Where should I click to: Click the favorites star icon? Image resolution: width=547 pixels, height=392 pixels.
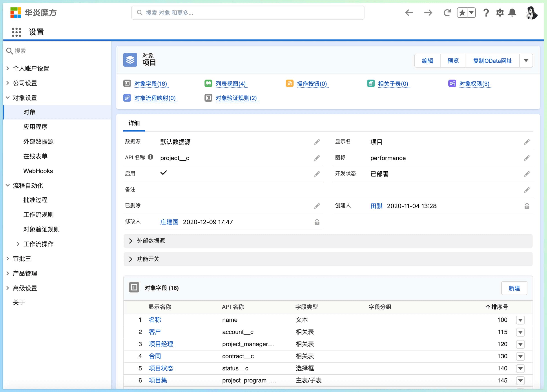(x=462, y=13)
